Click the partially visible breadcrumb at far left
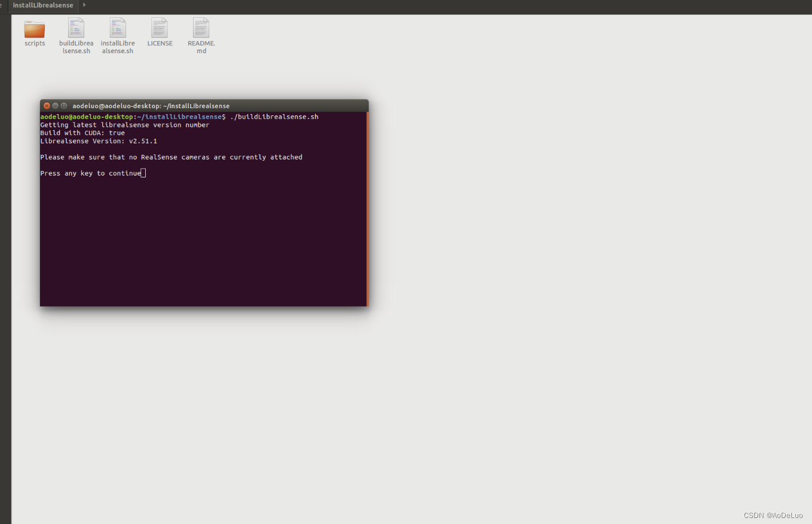The height and width of the screenshot is (524, 812). [2, 5]
